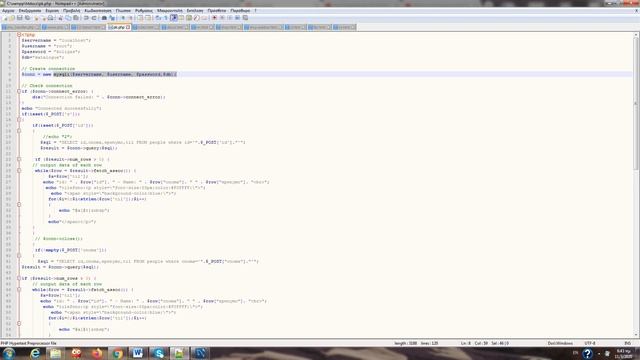Click the Paste toolbar icon

point(76,18)
